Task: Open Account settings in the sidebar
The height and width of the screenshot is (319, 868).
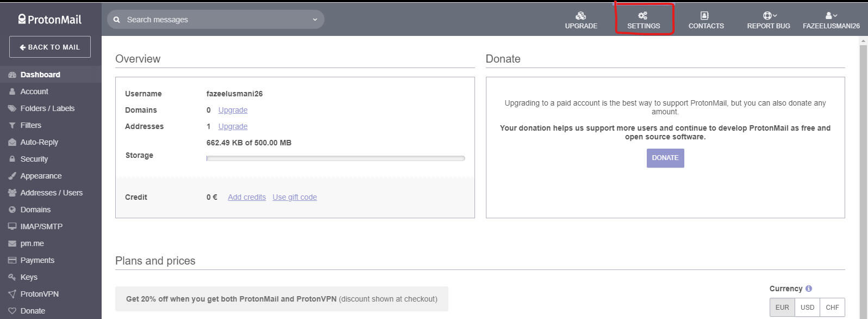Action: [51, 91]
